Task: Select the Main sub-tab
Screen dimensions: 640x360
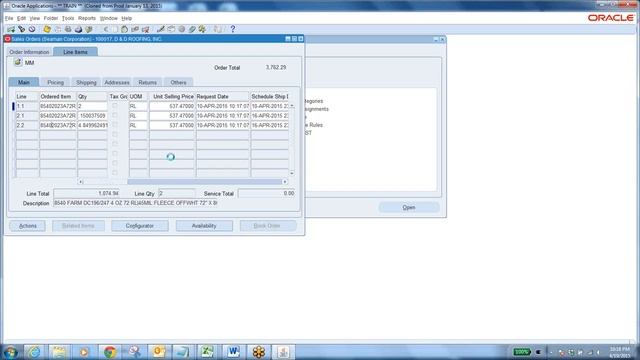Action: click(24, 82)
